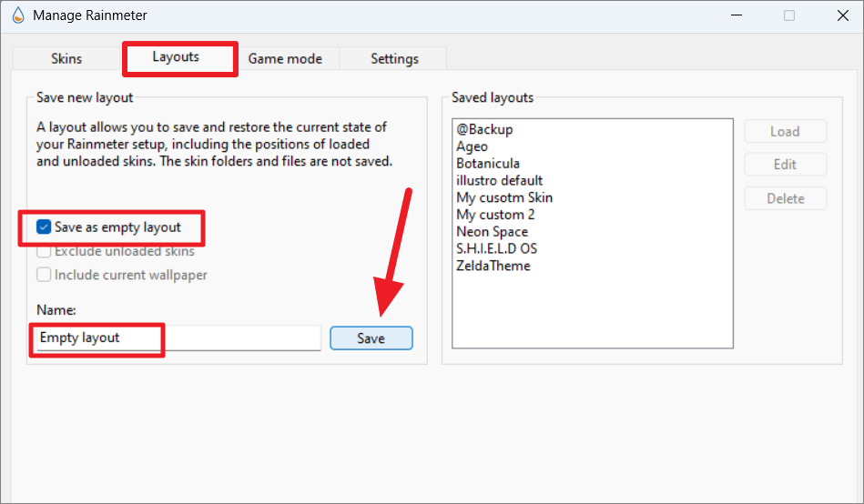Check Exclude unloaded skins option

[116, 251]
